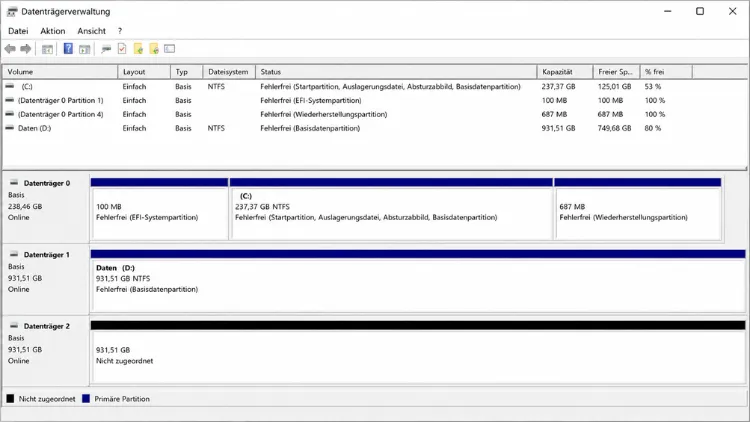Viewport: 750px width, 422px height.
Task: Click drive icon of Partition 1 row
Action: coord(10,100)
